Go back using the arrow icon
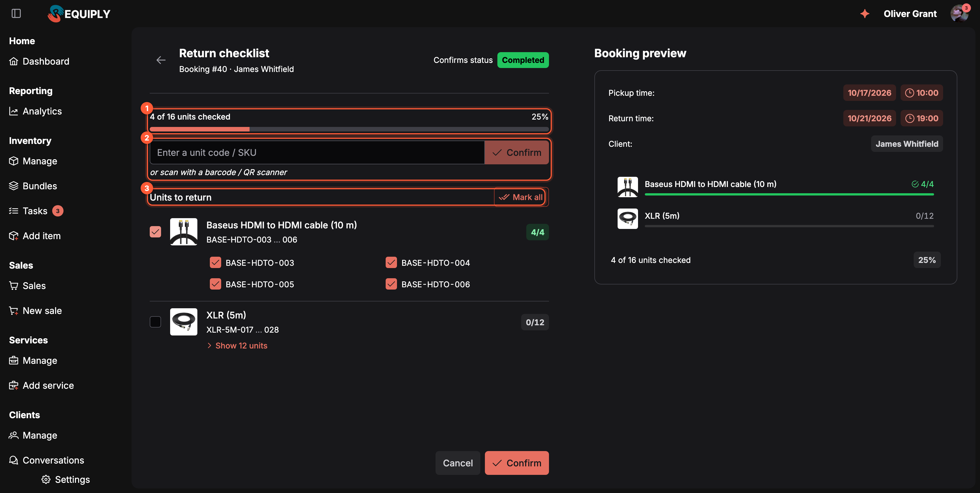This screenshot has height=493, width=980. (161, 60)
